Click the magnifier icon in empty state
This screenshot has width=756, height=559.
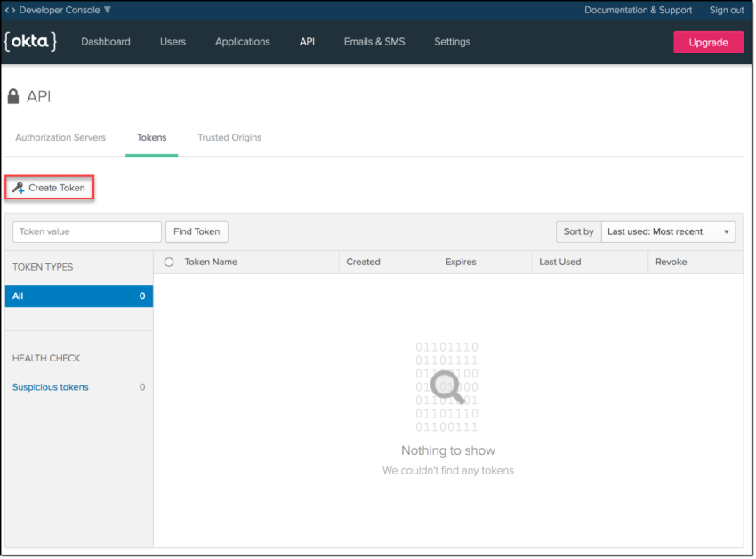(x=446, y=385)
